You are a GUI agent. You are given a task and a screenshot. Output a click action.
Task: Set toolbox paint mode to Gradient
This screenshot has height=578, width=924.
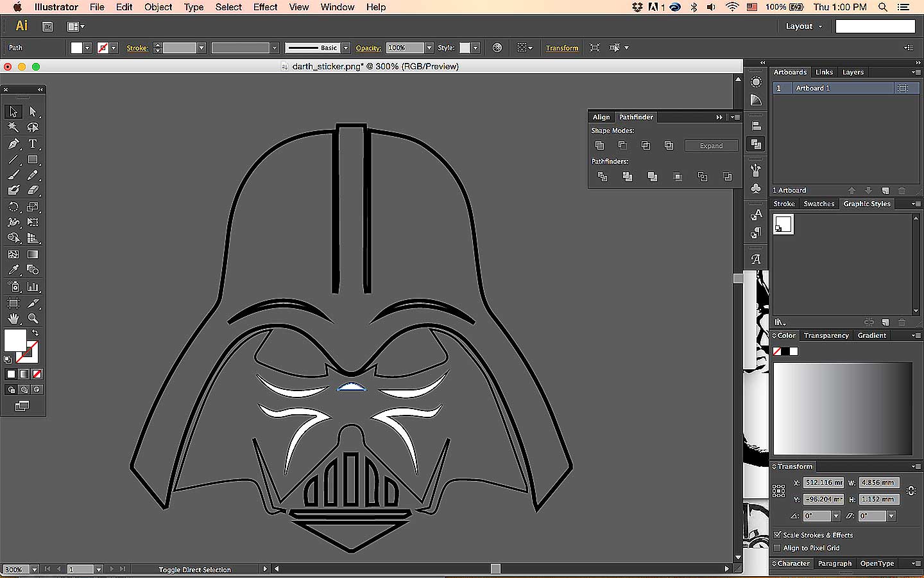pos(24,374)
